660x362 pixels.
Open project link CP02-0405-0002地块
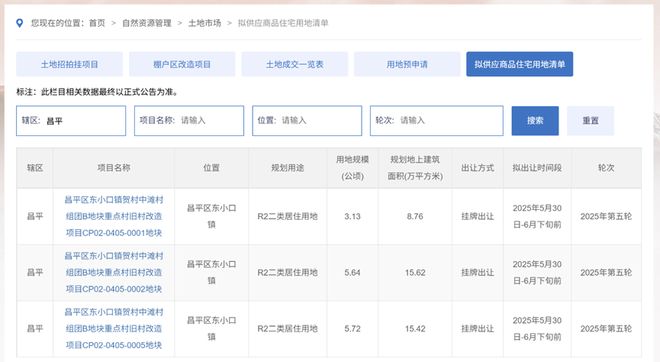click(114, 272)
